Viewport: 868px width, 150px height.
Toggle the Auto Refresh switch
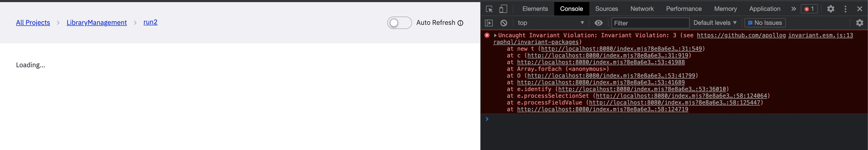coord(399,22)
